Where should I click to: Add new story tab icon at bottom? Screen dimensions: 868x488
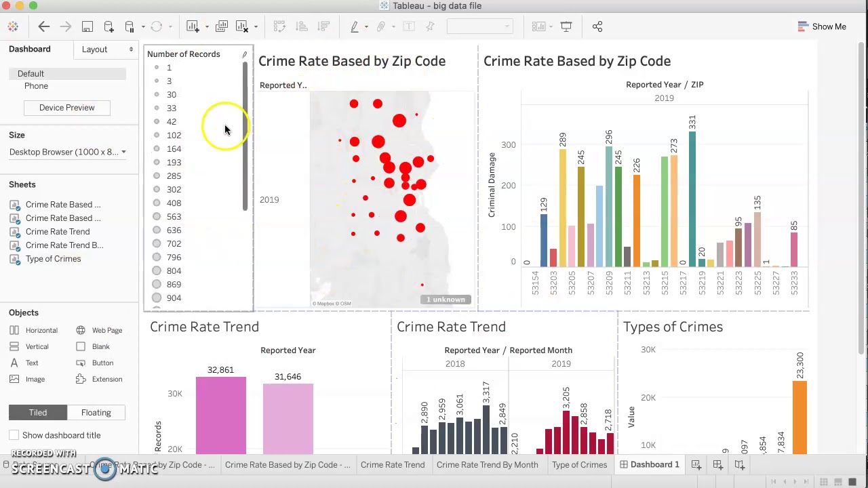click(740, 465)
